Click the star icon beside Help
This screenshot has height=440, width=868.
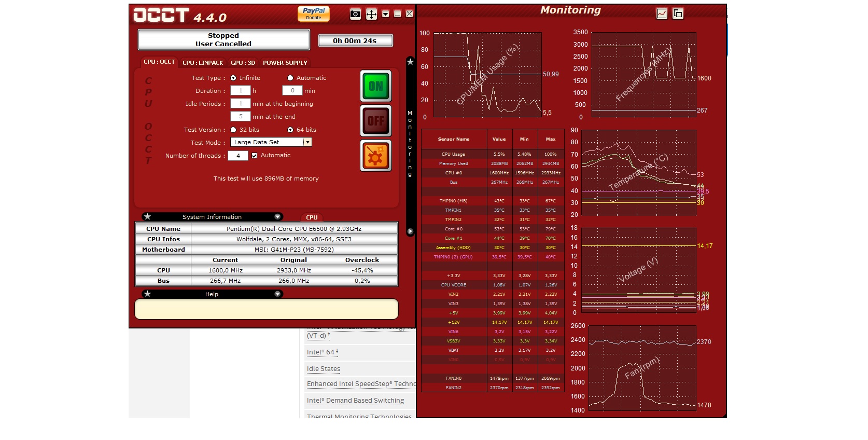point(147,294)
